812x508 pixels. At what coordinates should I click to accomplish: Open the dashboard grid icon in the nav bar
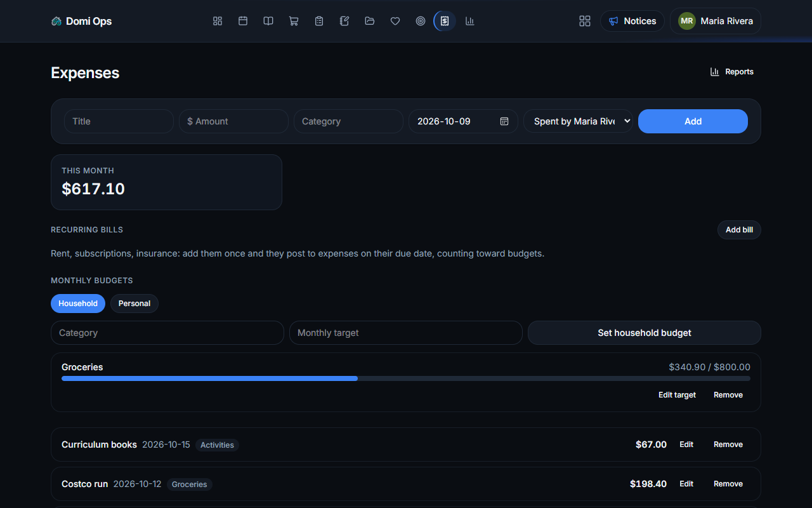click(x=218, y=21)
